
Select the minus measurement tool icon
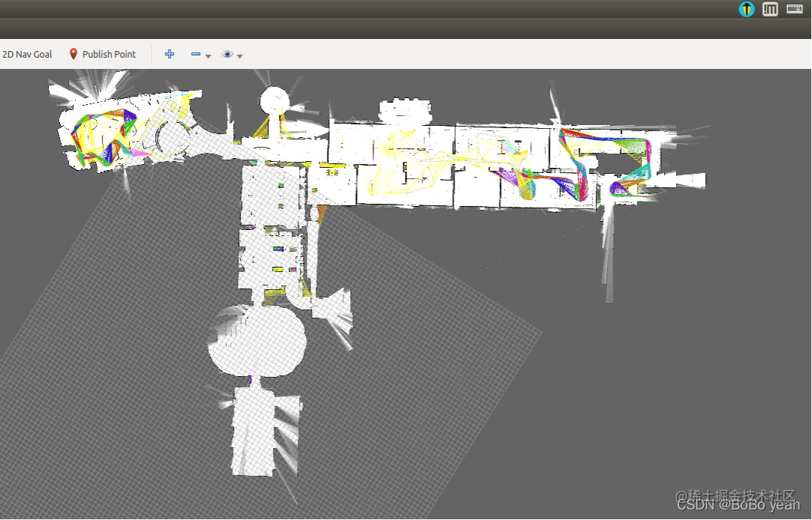click(196, 54)
